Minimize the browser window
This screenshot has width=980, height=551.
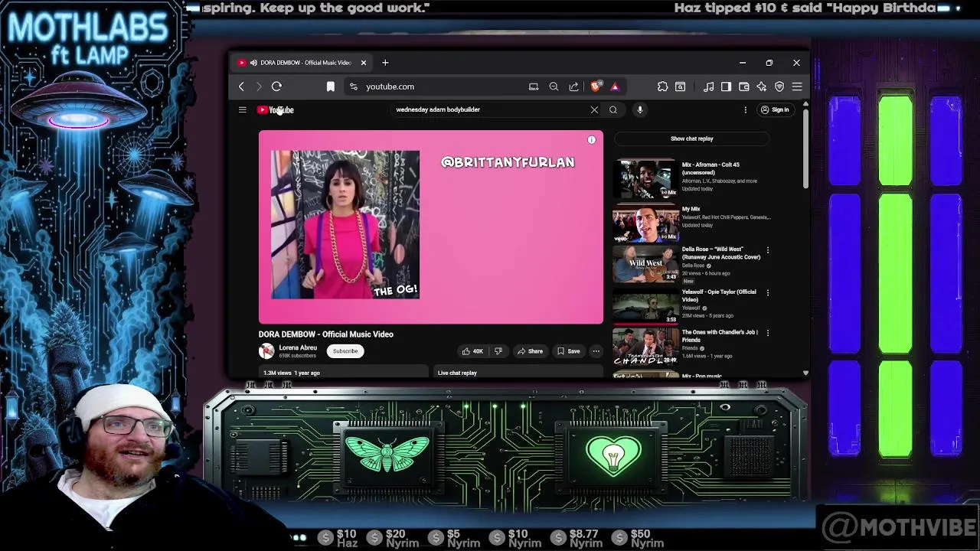pos(742,63)
